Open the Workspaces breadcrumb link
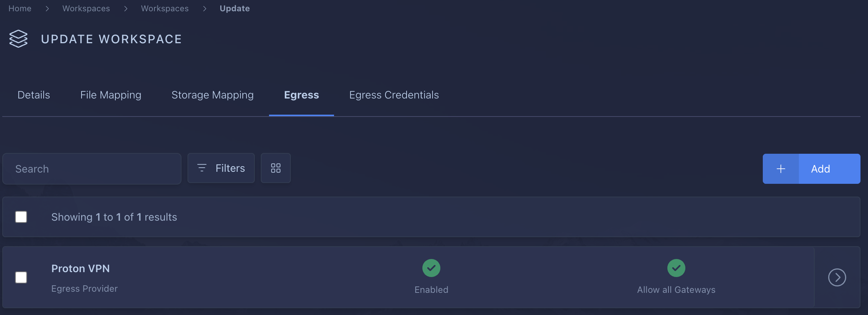The image size is (868, 315). coord(86,8)
